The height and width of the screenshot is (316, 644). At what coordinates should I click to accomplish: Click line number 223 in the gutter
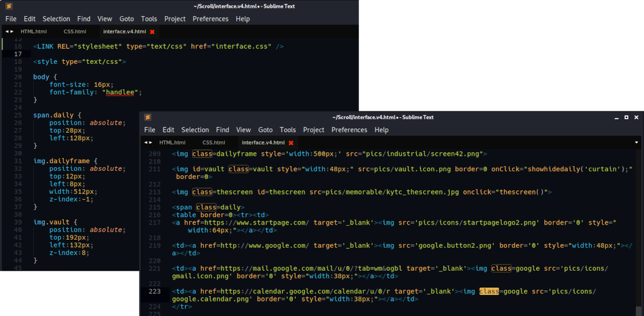click(x=155, y=291)
